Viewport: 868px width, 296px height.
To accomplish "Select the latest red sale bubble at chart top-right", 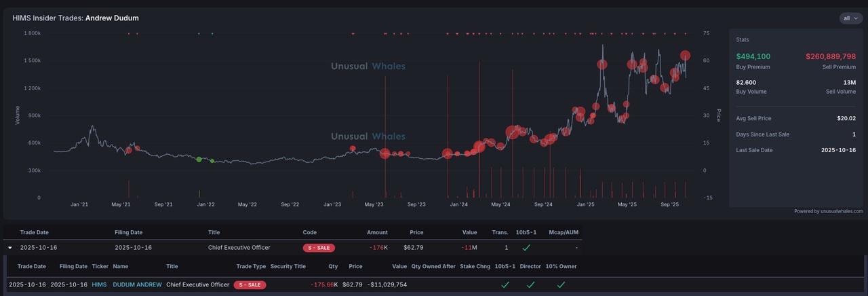I will pyautogui.click(x=686, y=56).
